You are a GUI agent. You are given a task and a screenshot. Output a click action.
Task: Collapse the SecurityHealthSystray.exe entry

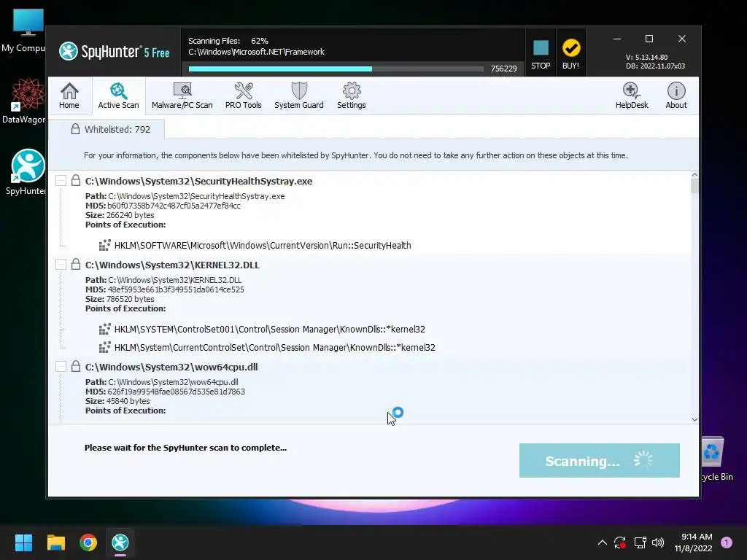pos(61,181)
